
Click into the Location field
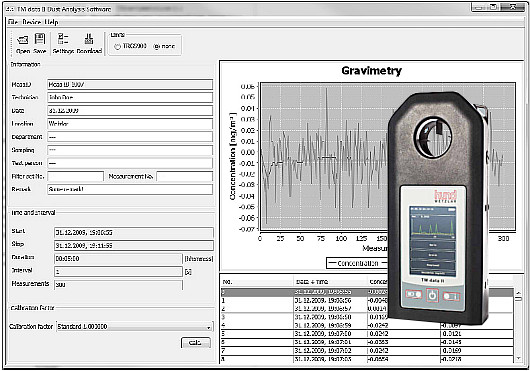tap(130, 124)
